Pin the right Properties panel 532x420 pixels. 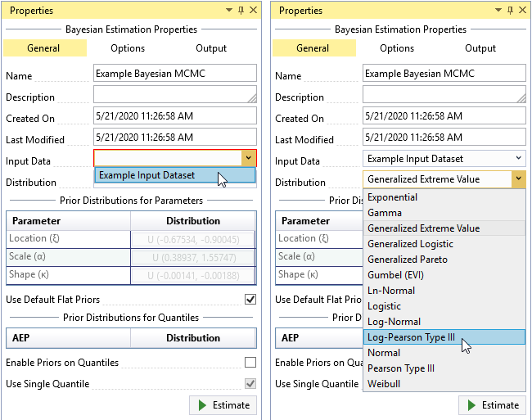[509, 11]
